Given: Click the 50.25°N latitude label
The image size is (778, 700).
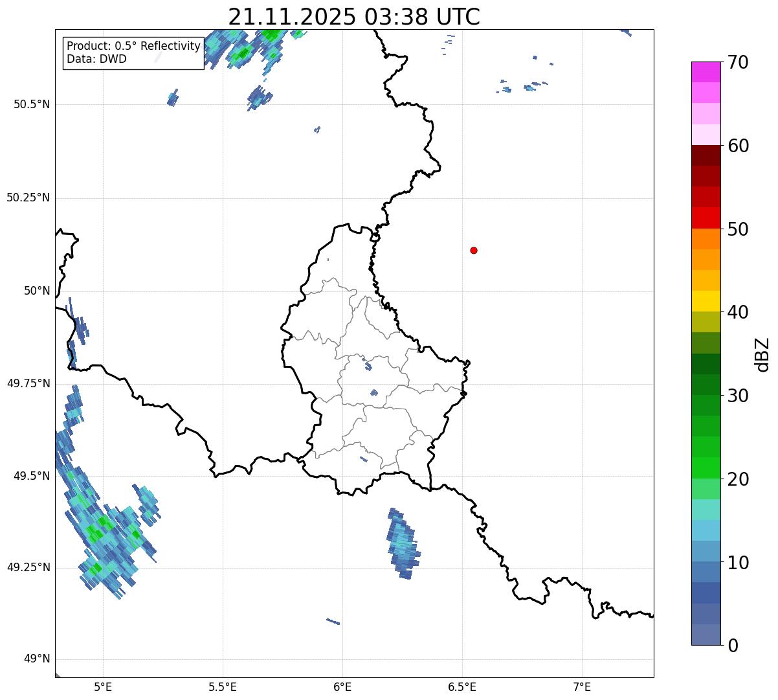Looking at the screenshot, I should coord(28,198).
